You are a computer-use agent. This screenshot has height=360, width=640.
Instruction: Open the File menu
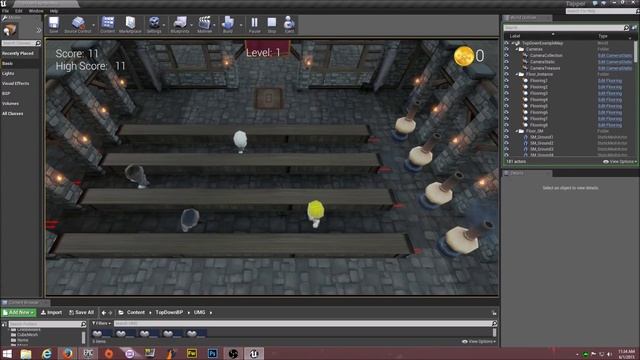pos(5,11)
